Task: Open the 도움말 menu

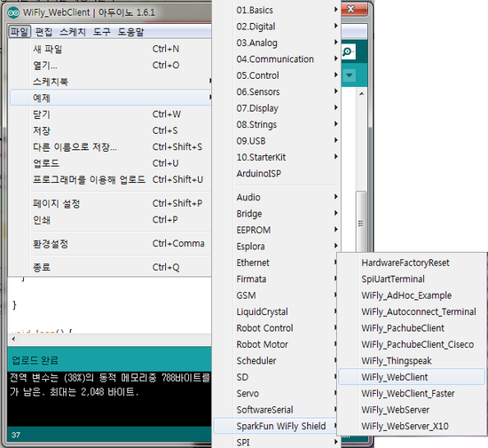Action: point(130,32)
